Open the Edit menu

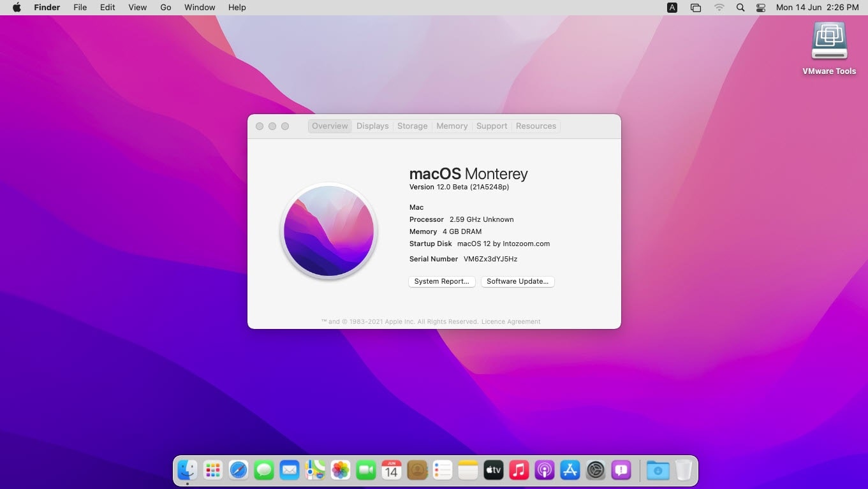(x=108, y=8)
